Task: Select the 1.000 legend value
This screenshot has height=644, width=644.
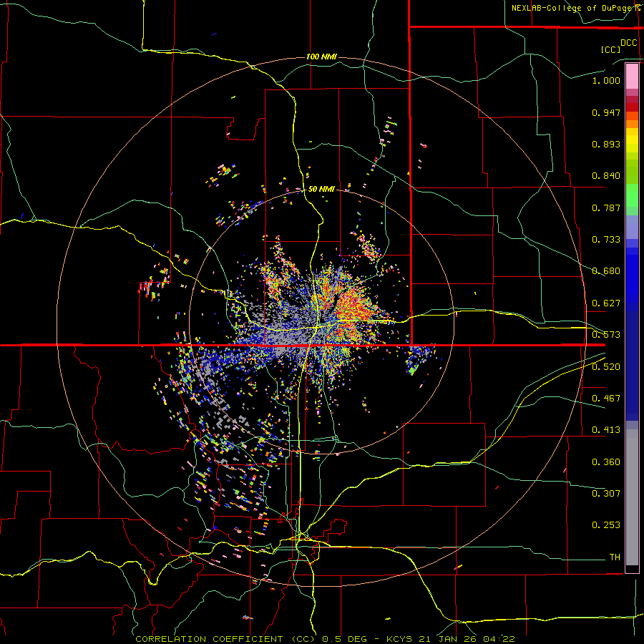Action: click(x=606, y=80)
